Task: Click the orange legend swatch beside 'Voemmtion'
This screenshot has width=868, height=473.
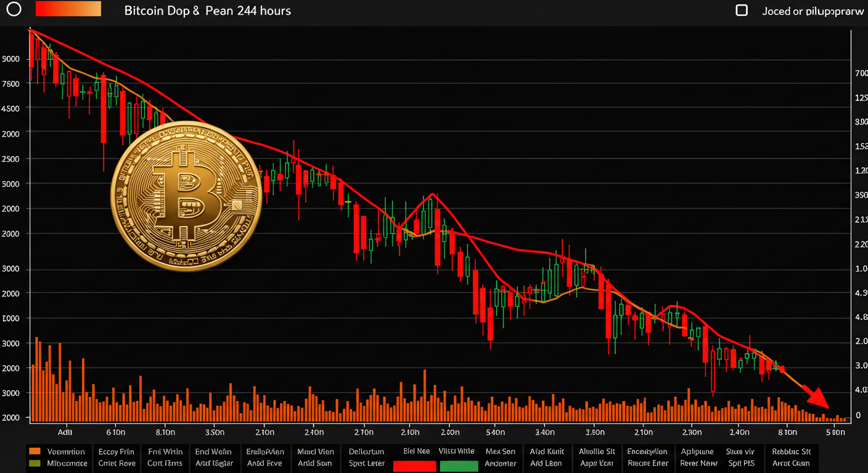Action: 35,451
